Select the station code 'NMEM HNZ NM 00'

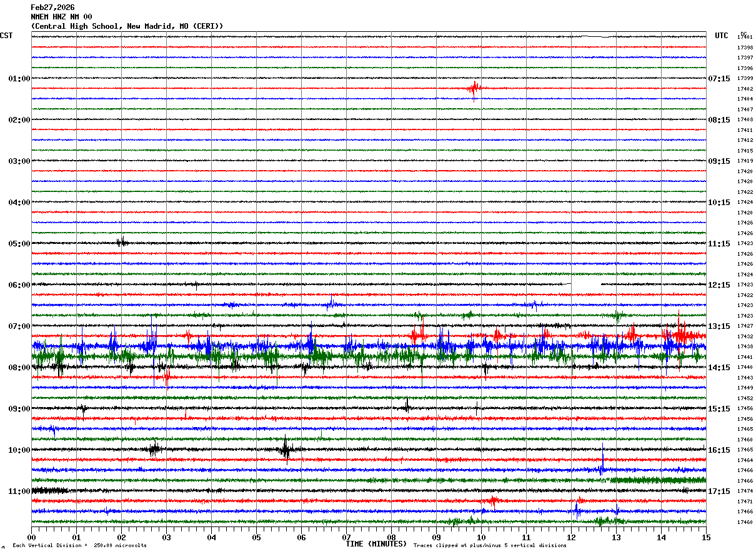point(61,17)
